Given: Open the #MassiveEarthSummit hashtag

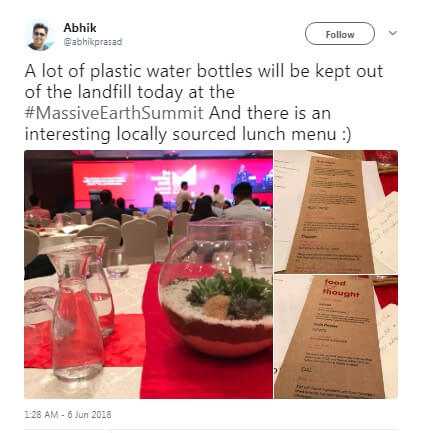Looking at the screenshot, I should coord(114,113).
